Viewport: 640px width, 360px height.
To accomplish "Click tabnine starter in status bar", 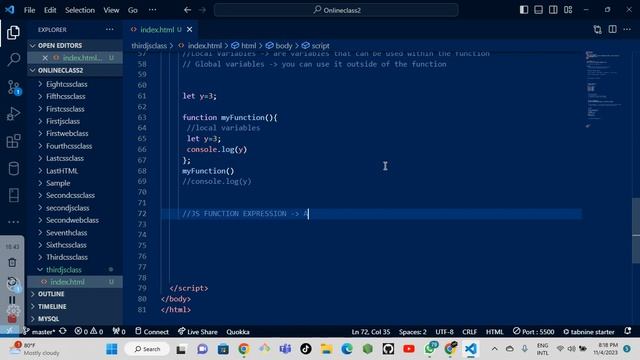I will tap(589, 332).
